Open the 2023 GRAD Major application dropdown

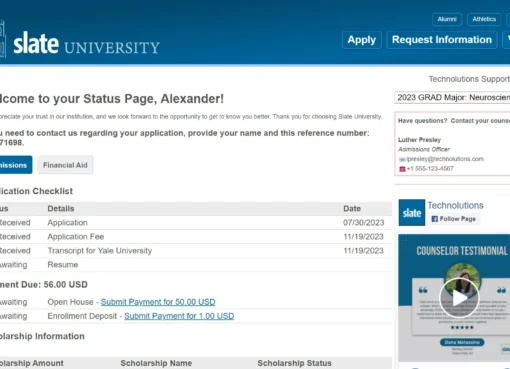point(452,98)
